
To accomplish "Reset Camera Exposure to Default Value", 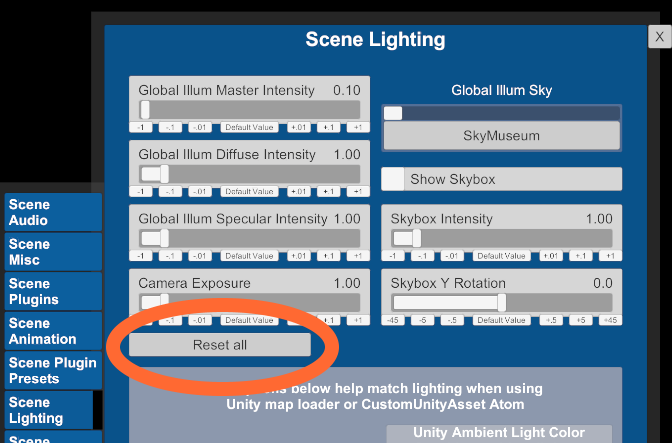I will pos(249,320).
